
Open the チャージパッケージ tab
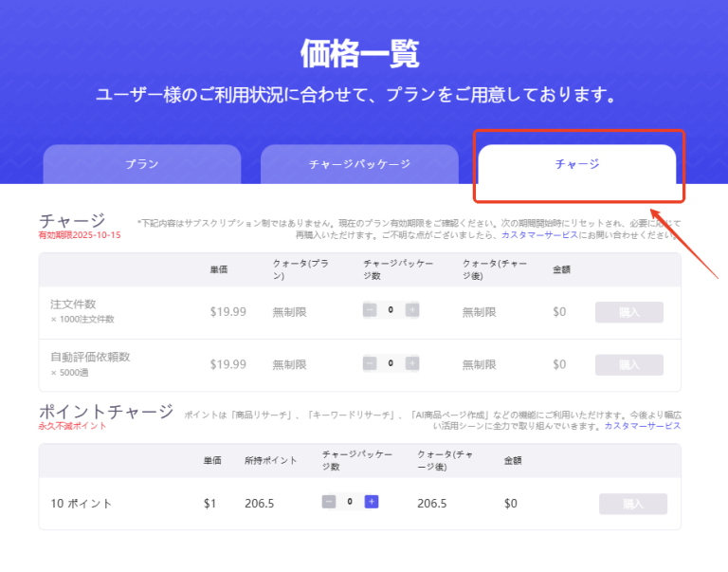(x=359, y=164)
